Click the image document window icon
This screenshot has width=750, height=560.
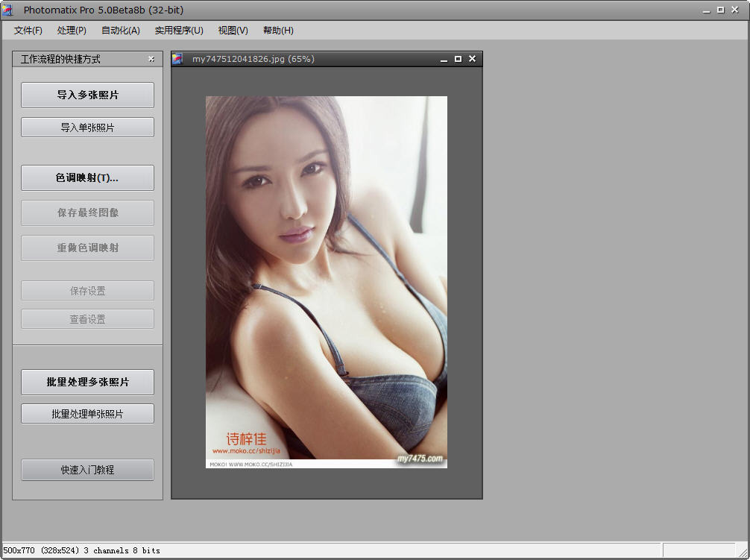pyautogui.click(x=177, y=59)
